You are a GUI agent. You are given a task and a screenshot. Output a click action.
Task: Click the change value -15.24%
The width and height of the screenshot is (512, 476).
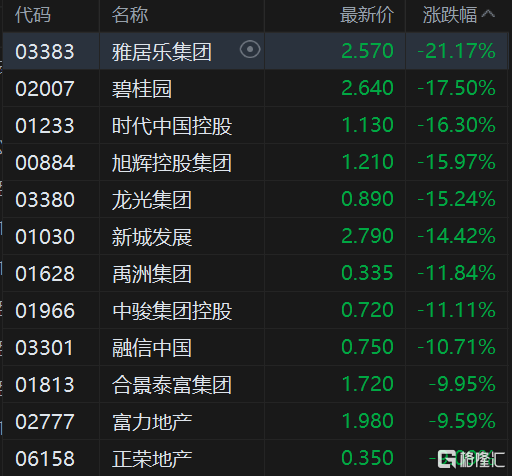point(456,199)
